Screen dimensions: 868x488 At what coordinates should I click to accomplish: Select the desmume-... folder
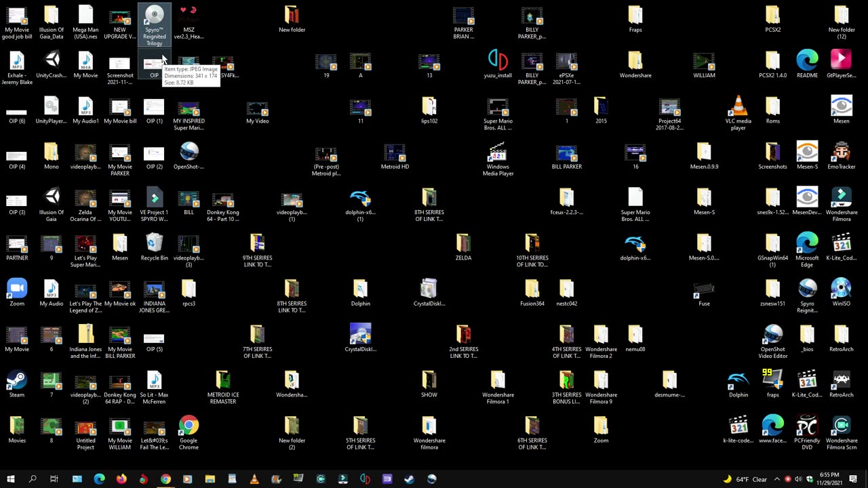[669, 384]
